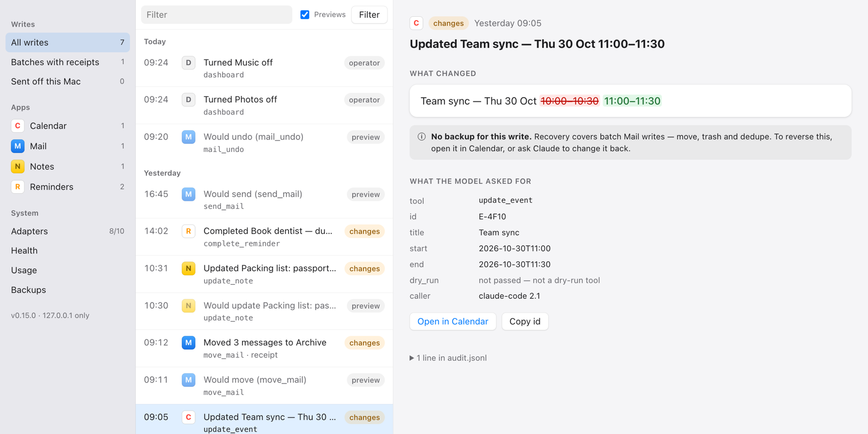
Task: Click the Reminders icon of Completed Book dentist
Action: pyautogui.click(x=188, y=231)
